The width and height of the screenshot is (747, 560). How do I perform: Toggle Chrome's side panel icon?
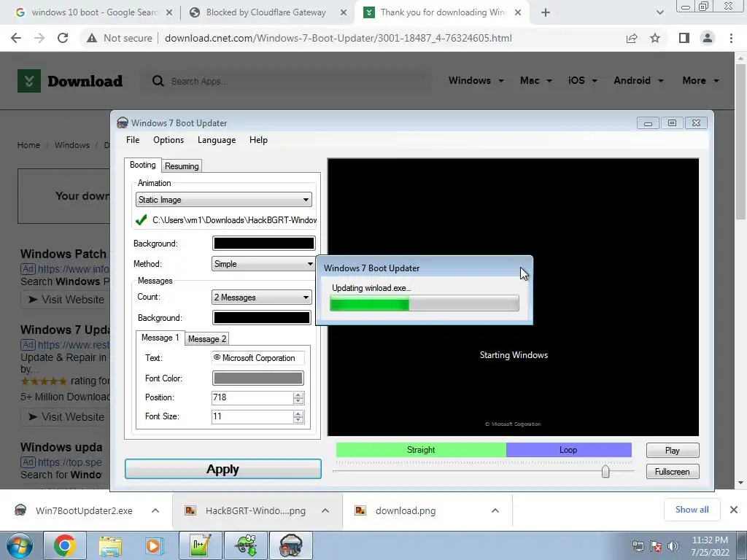point(684,38)
